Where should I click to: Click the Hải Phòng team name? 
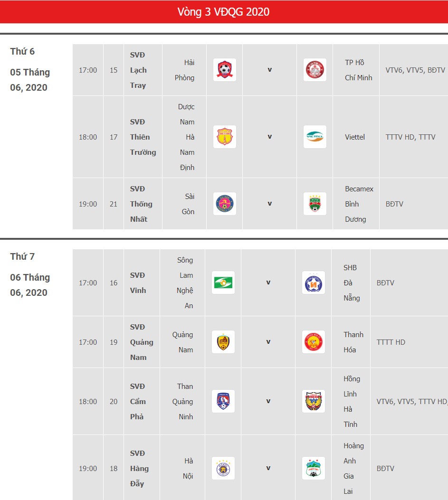184,70
